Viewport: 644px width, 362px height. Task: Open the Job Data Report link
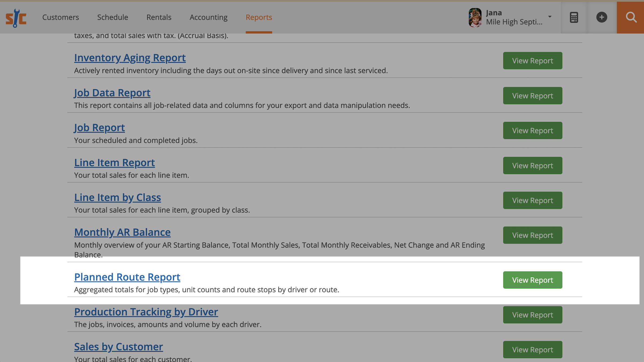pos(112,93)
